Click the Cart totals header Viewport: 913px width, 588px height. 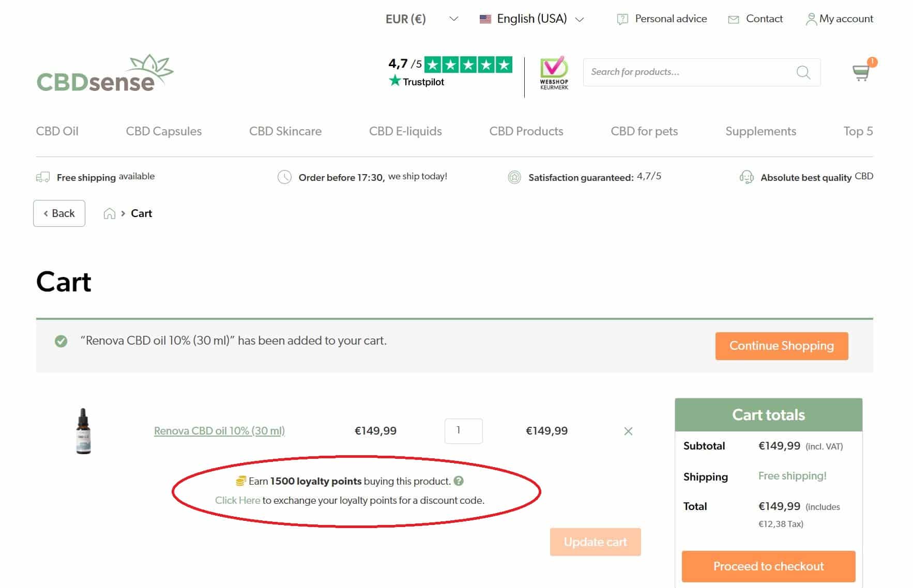(769, 415)
